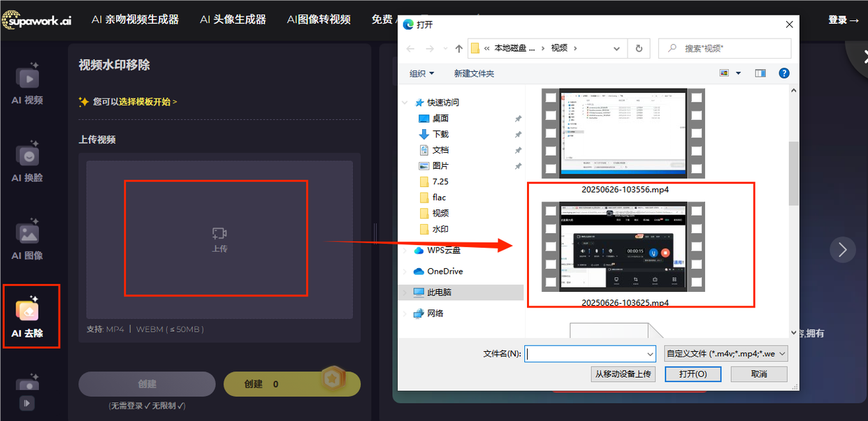Click the yellow 创建 0 button
The height and width of the screenshot is (421, 868).
291,384
